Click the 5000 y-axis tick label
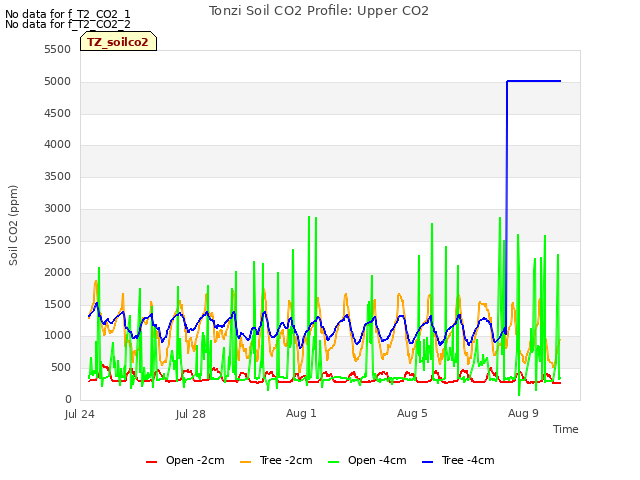 point(58,82)
